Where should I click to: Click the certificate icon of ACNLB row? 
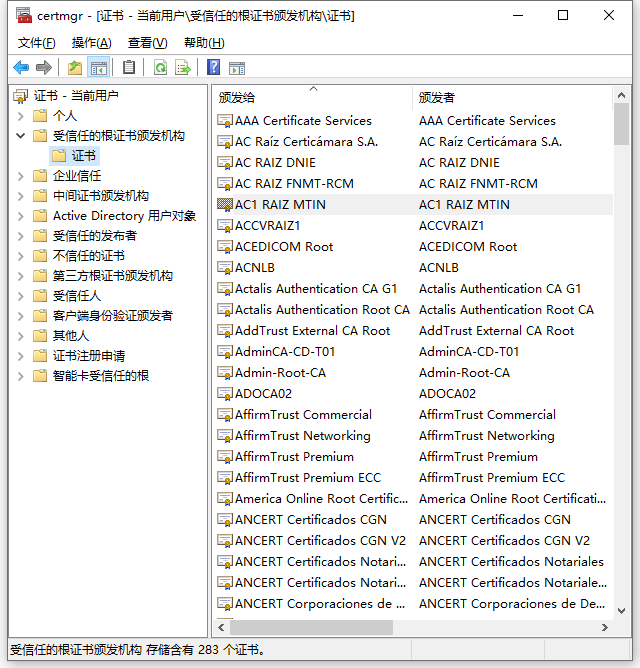(x=225, y=268)
